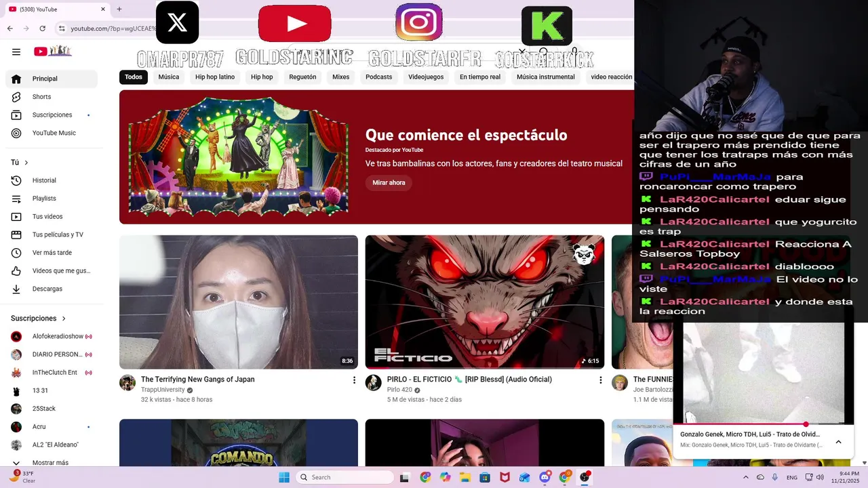The width and height of the screenshot is (868, 488).
Task: Click the miniplayer title Gonzalo Genek Trato de Olvidarte
Action: point(750,434)
